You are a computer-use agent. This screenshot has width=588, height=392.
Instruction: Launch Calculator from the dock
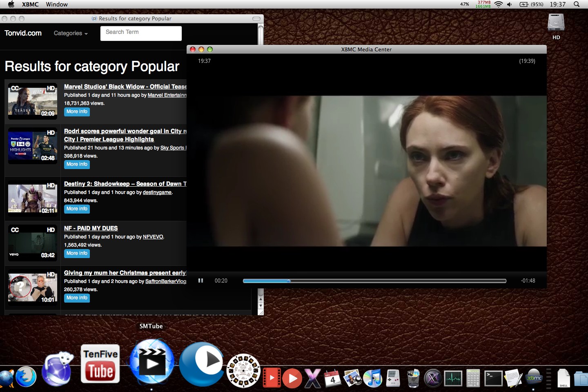(473, 378)
